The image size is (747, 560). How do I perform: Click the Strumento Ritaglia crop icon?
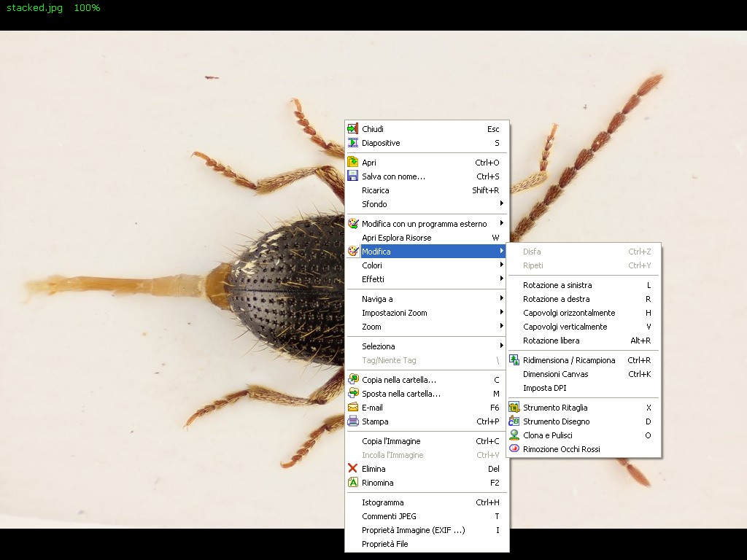pos(514,408)
